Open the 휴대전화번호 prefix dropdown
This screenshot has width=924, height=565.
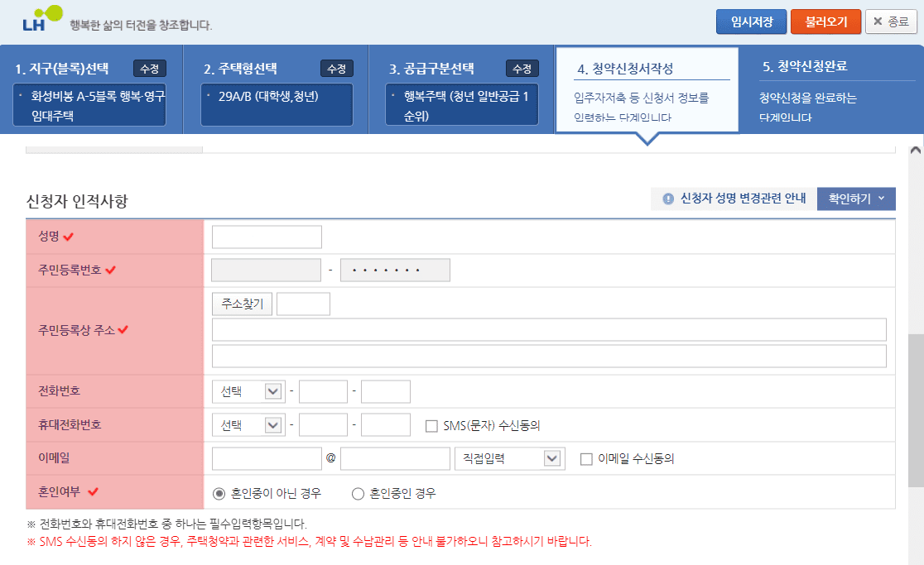tap(248, 425)
